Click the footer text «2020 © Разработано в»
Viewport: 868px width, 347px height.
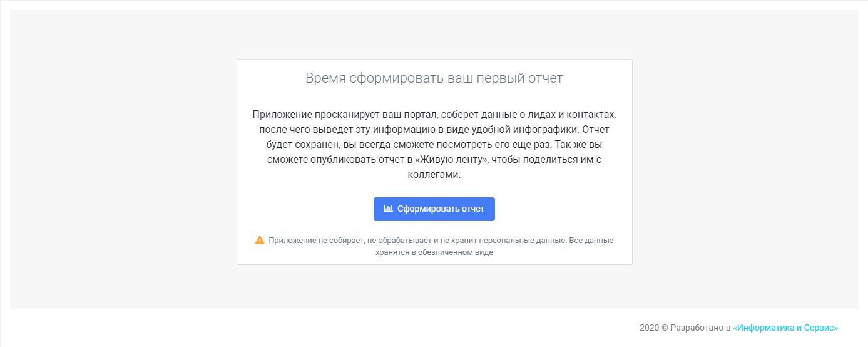(685, 328)
